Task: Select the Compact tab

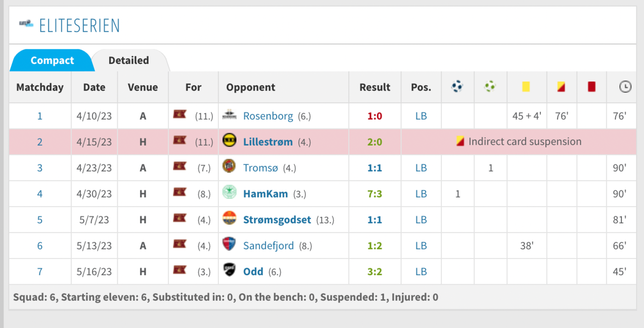Action: tap(52, 60)
